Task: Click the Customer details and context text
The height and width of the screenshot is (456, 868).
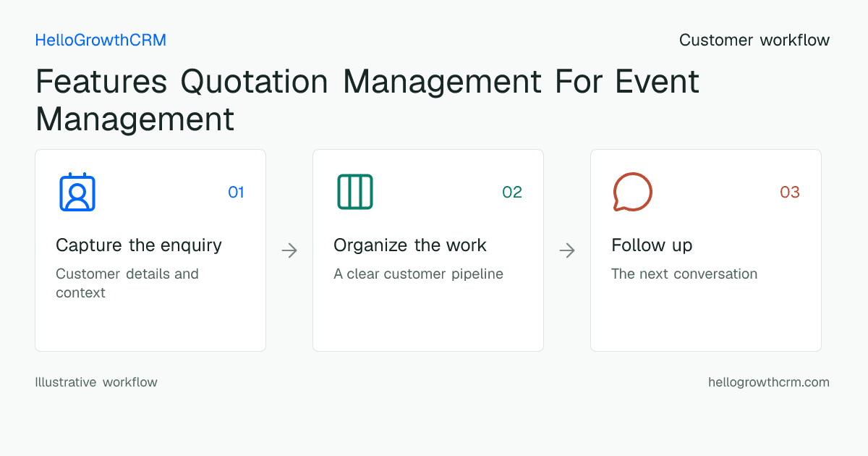Action: point(127,283)
